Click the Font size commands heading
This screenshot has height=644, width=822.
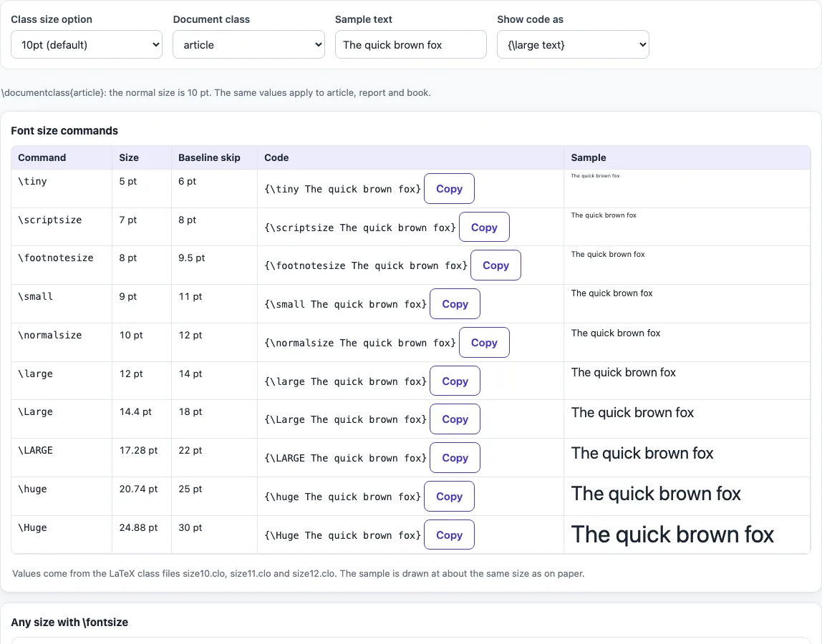pyautogui.click(x=64, y=131)
